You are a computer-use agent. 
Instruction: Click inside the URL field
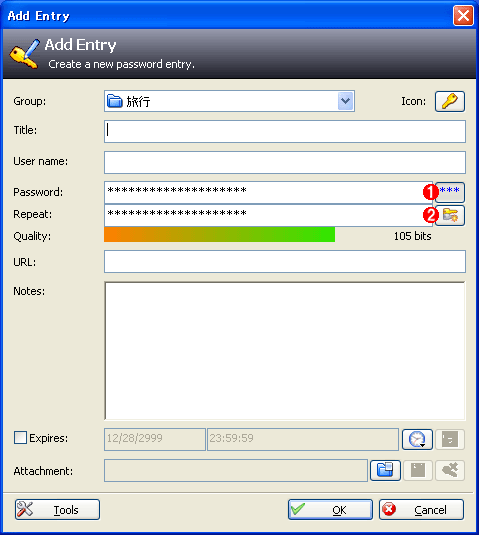285,261
